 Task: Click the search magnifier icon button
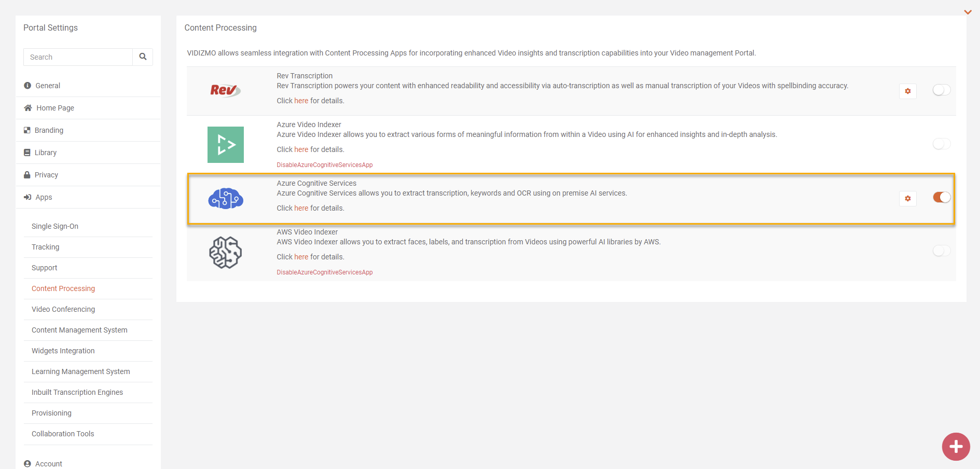click(x=143, y=57)
